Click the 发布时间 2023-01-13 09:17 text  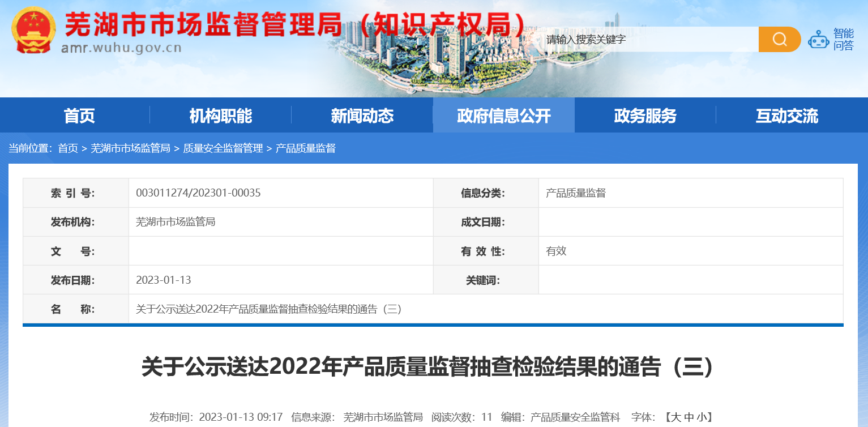pos(216,417)
